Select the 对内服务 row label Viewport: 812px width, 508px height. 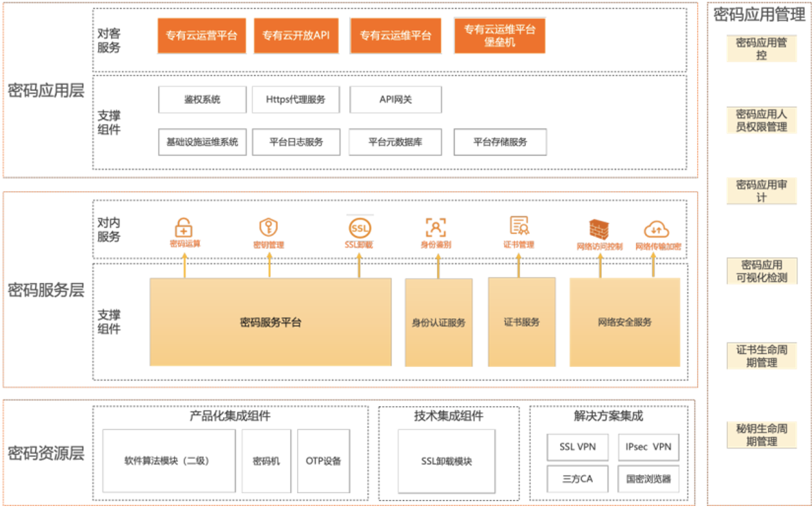tap(109, 229)
